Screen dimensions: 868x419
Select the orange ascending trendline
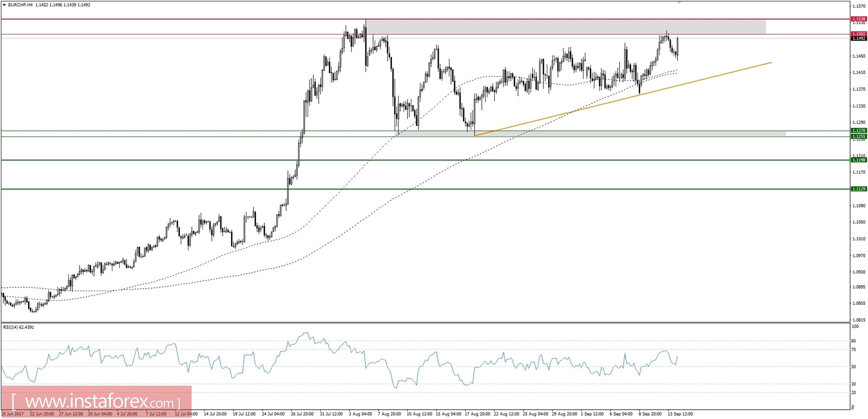[x=623, y=99]
